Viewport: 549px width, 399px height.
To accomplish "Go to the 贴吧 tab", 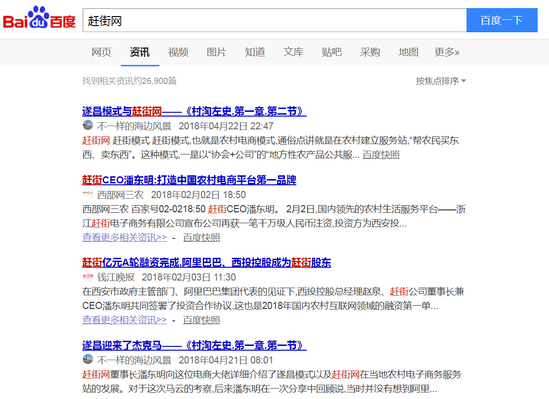I will coord(332,52).
